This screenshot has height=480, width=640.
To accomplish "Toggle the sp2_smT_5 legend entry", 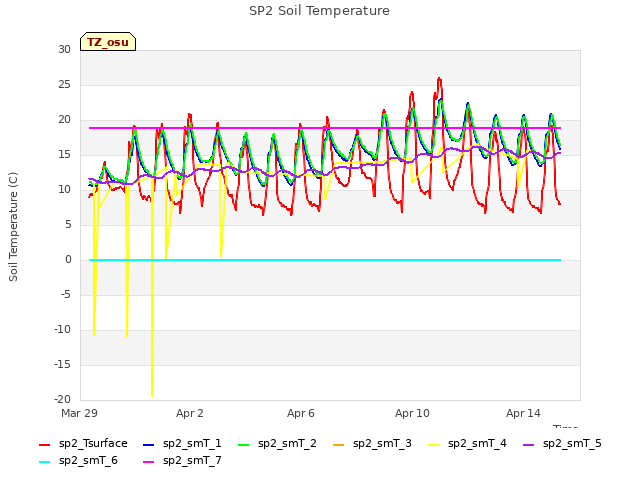I will point(562,444).
